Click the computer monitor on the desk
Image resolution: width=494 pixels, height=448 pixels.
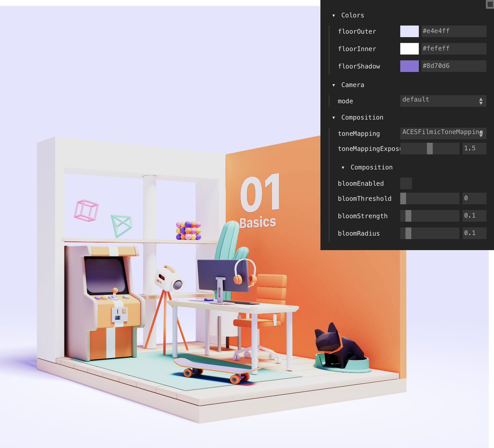pos(222,276)
